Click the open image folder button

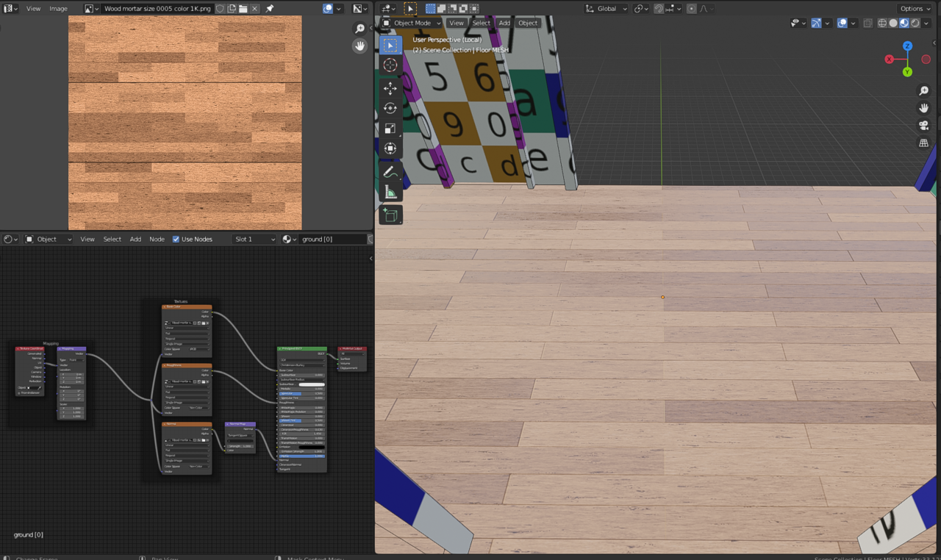[x=243, y=9]
